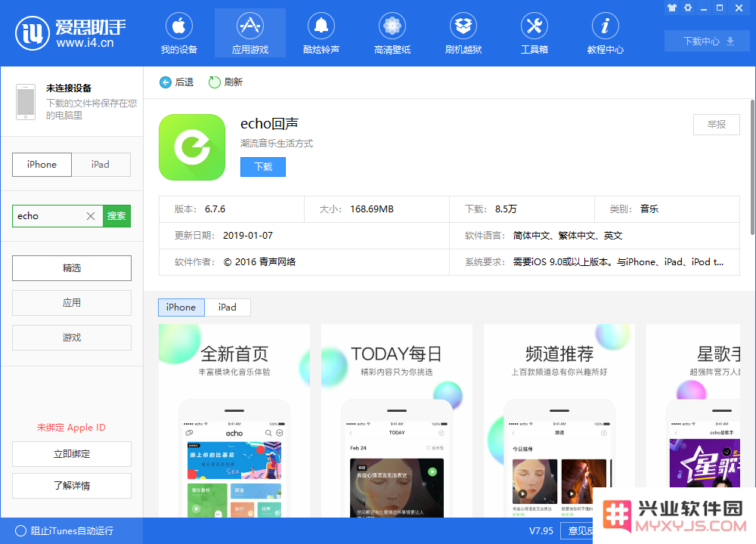756x544 pixels.
Task: Click the i4 爱思助手 logo
Action: [x=70, y=32]
